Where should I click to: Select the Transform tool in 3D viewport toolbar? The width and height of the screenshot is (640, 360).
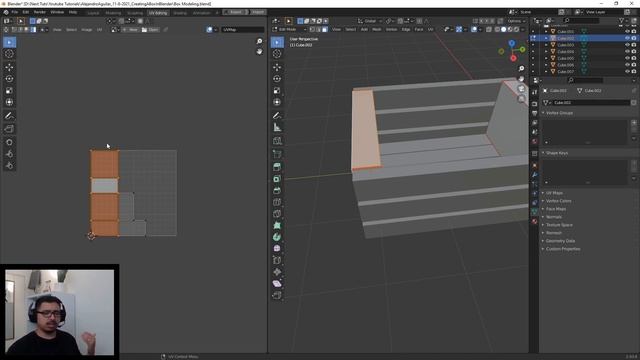tap(277, 102)
